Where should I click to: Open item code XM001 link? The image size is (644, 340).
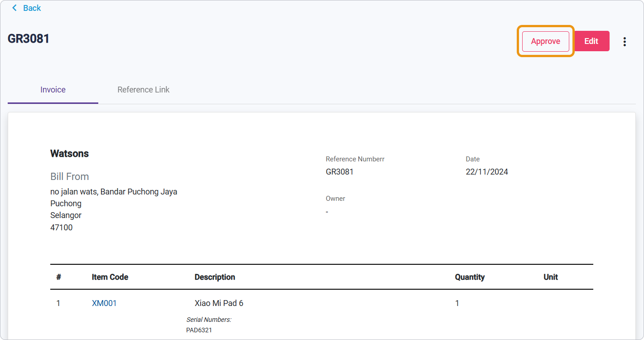coord(104,303)
